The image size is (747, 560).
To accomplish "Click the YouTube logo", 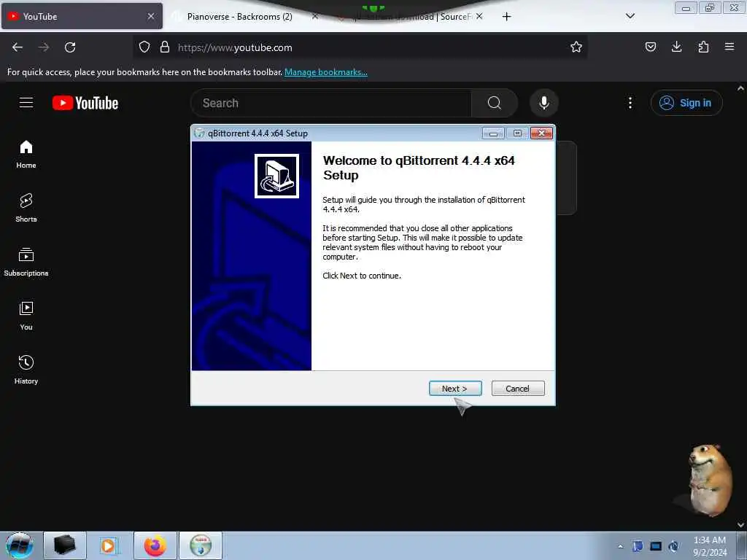I will pos(85,103).
